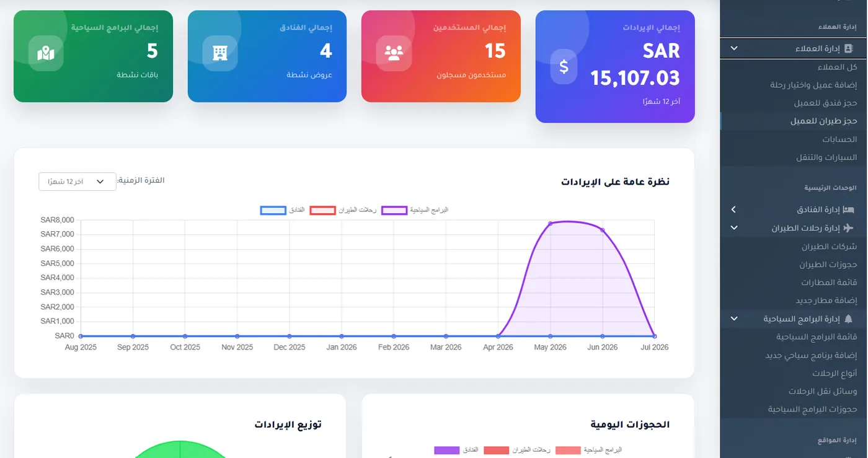Click the registered users count 15
Image resolution: width=868 pixels, height=458 pixels.
point(495,51)
